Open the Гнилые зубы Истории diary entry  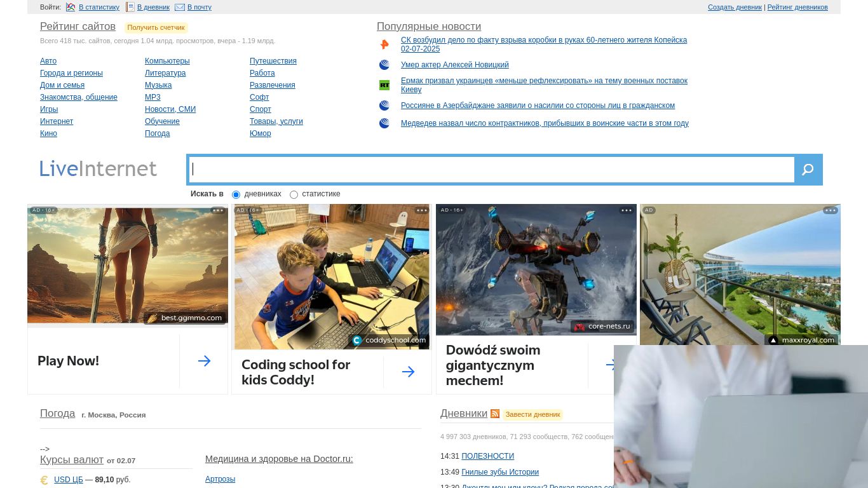pos(500,472)
